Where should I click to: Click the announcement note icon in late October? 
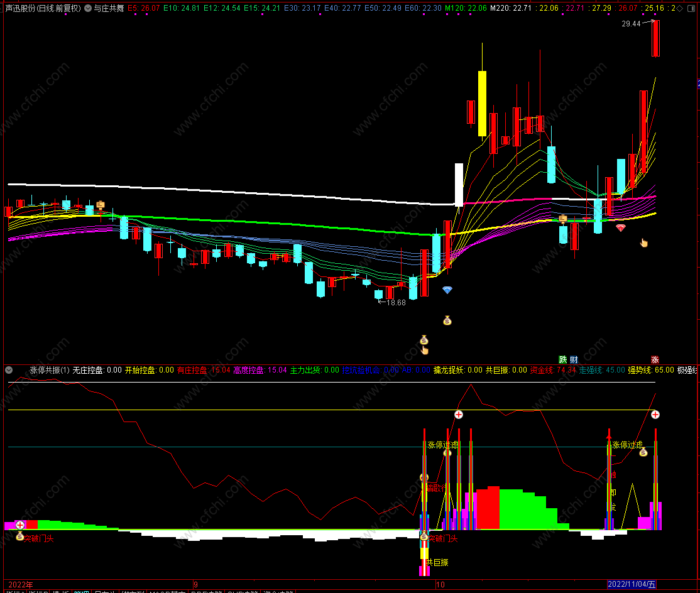point(563,219)
